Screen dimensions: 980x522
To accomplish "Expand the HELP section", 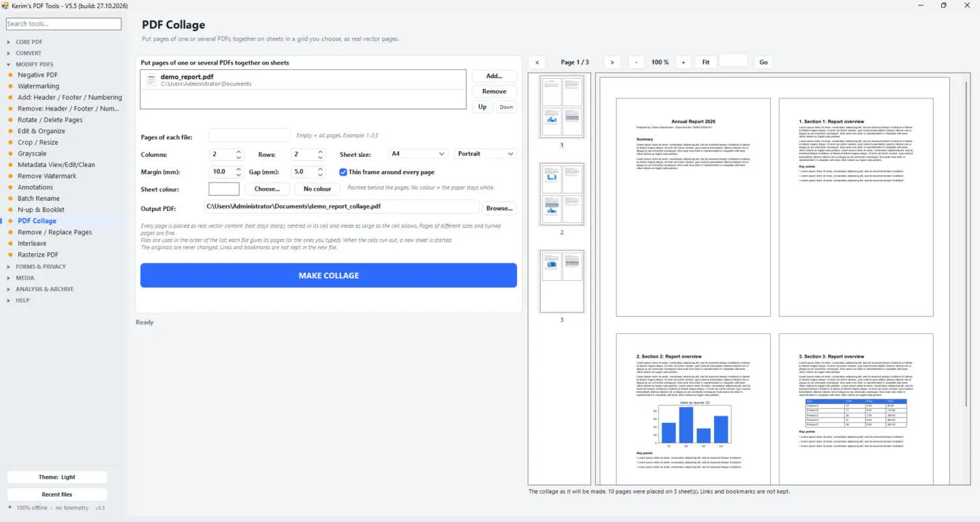I will [23, 300].
